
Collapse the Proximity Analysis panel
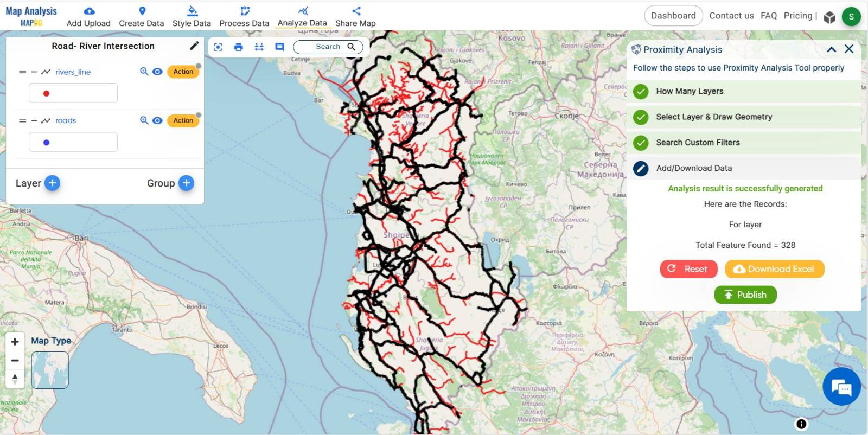(x=831, y=50)
